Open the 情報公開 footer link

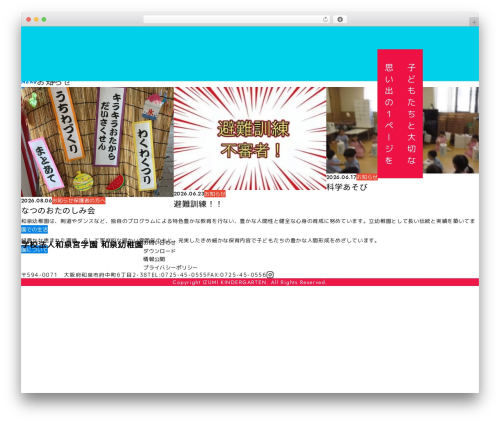coord(154,259)
